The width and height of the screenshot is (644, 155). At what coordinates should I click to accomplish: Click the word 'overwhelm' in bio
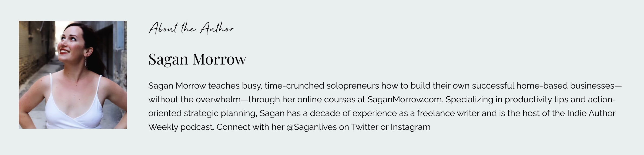(218, 100)
